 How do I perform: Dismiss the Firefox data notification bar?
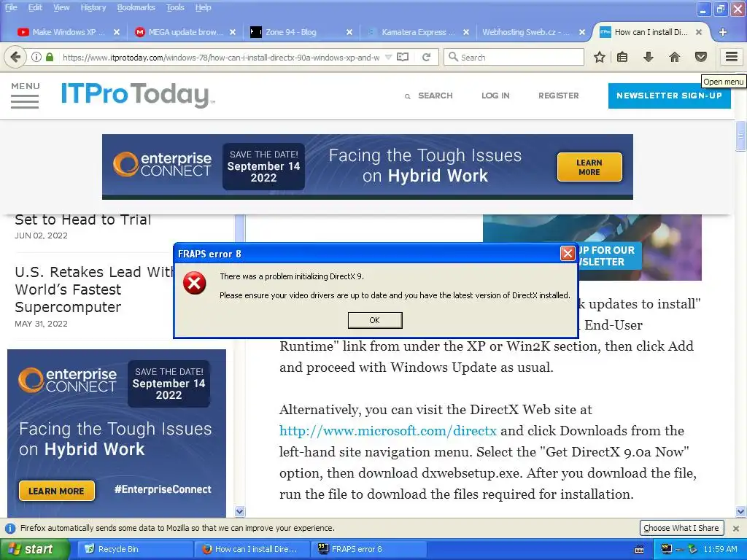735,529
